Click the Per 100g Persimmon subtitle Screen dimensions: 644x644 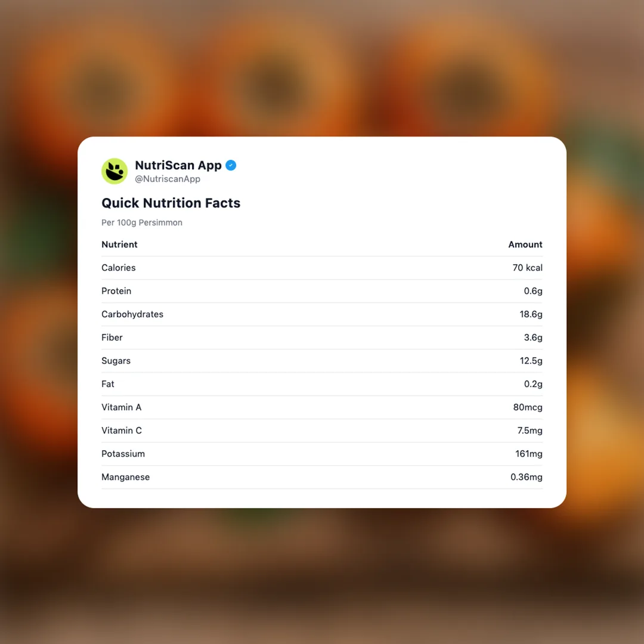pyautogui.click(x=142, y=222)
